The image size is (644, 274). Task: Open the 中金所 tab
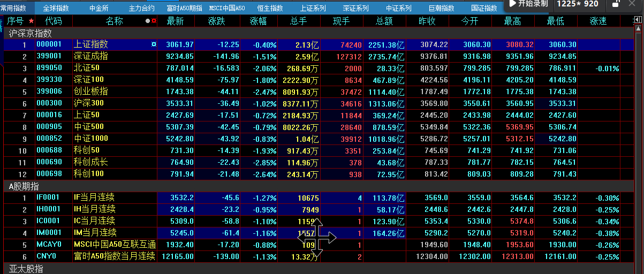(99, 8)
